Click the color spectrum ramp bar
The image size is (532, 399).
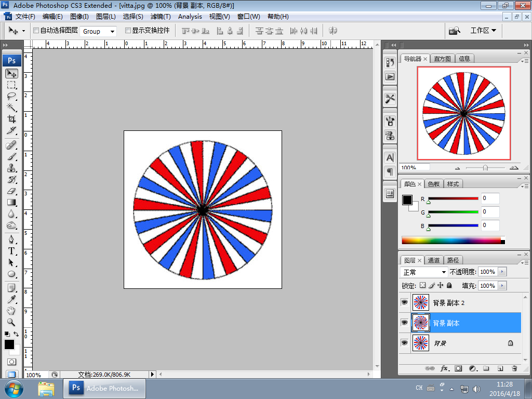[x=451, y=241]
